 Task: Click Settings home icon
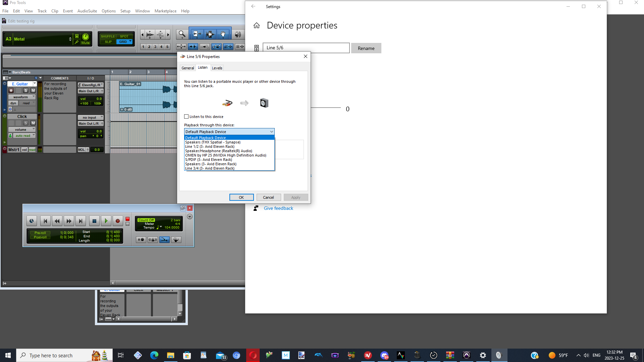tap(257, 25)
